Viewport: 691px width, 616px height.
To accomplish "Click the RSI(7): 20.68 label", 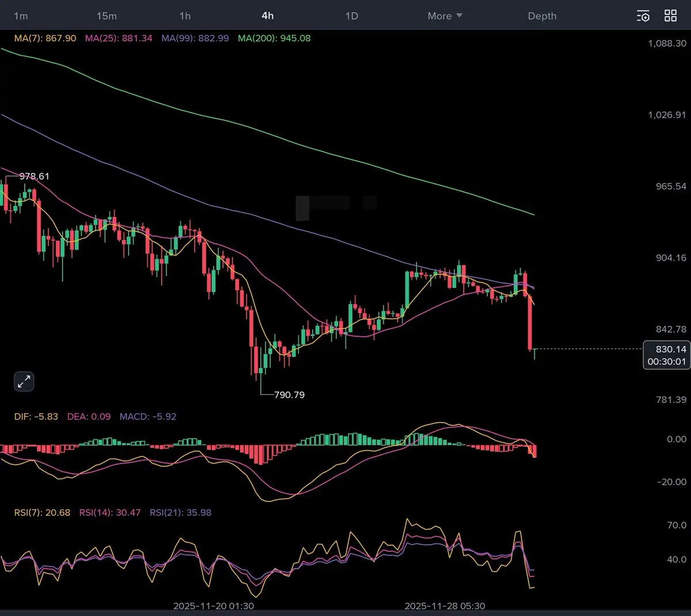I will pyautogui.click(x=42, y=512).
